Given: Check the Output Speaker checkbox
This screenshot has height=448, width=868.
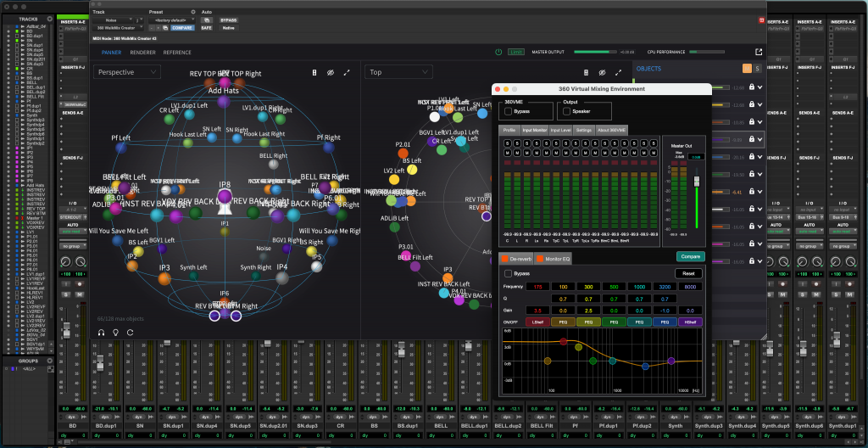Looking at the screenshot, I should click(x=565, y=111).
